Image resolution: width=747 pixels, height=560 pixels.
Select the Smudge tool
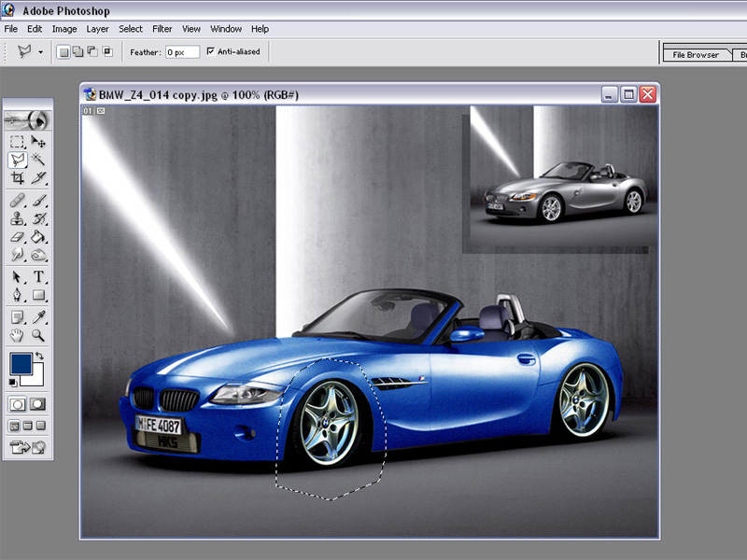pyautogui.click(x=17, y=255)
